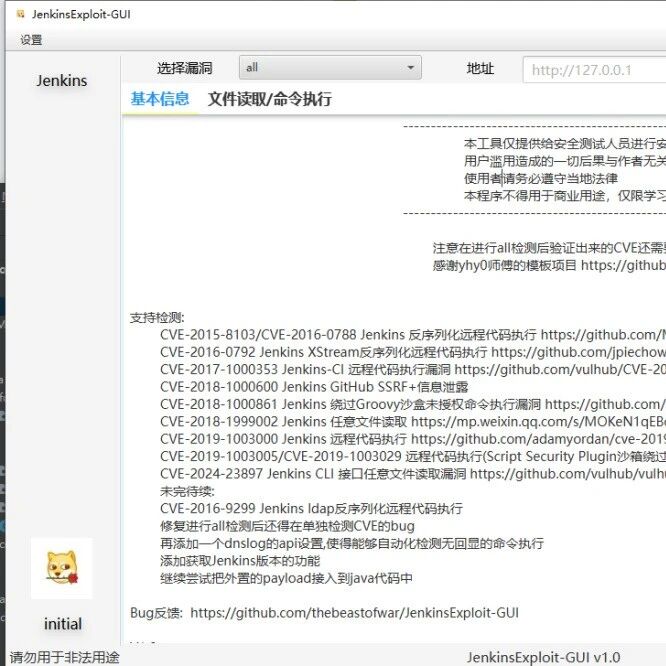Click the 继续尝试把外置的payload line
The image size is (666, 666).
286,578
